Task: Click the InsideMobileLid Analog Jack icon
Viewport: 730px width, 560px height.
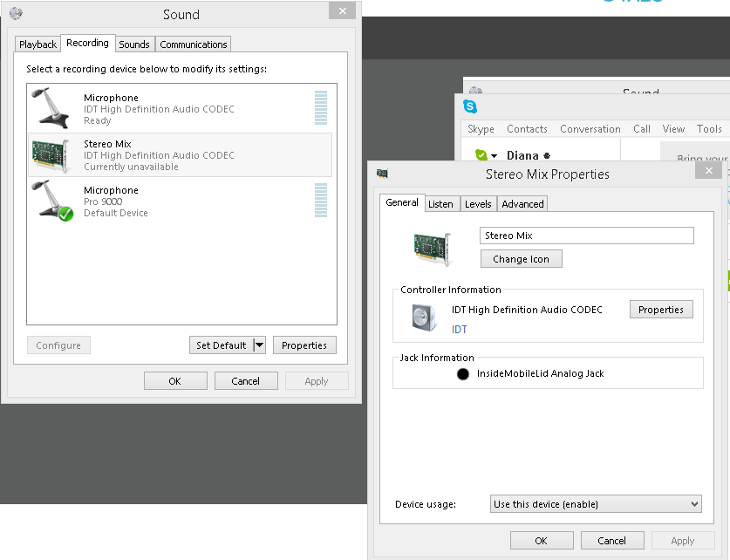Action: tap(461, 373)
